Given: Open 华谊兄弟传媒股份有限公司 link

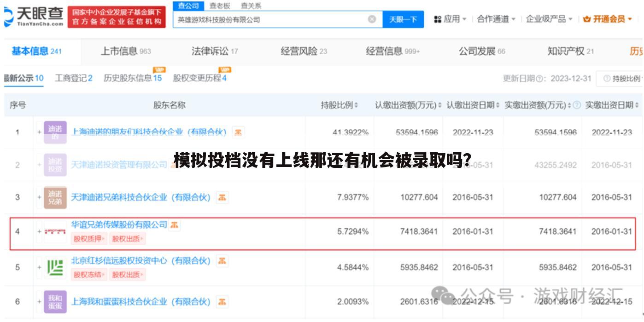Looking at the screenshot, I should click(119, 225).
